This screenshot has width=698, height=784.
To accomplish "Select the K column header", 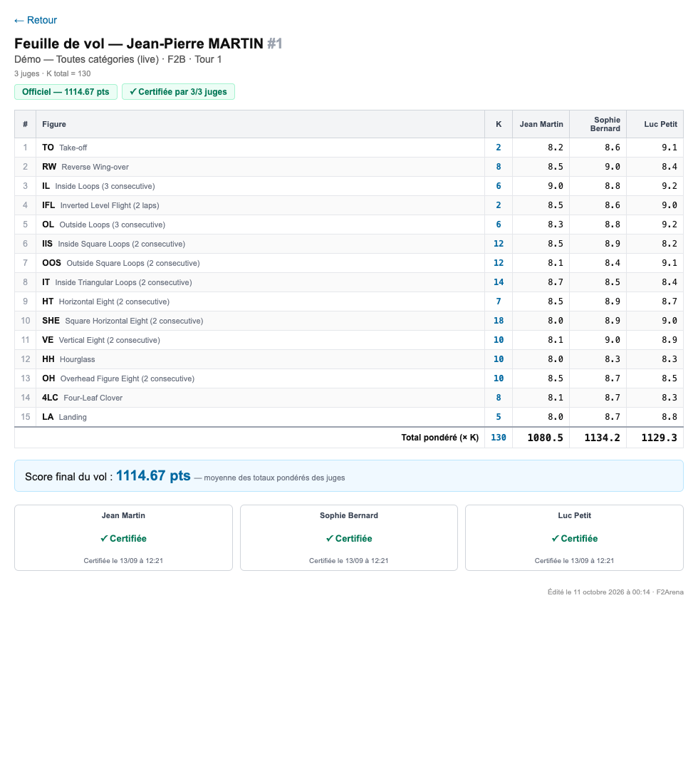I will click(x=498, y=124).
